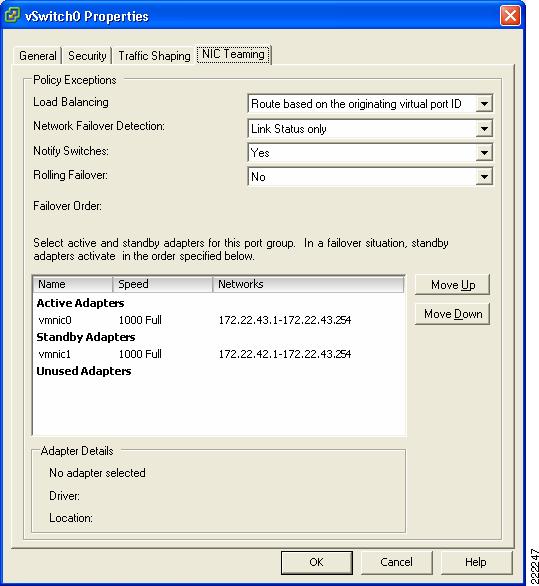
Task: Sort adapters by the Name column header
Action: (73, 284)
